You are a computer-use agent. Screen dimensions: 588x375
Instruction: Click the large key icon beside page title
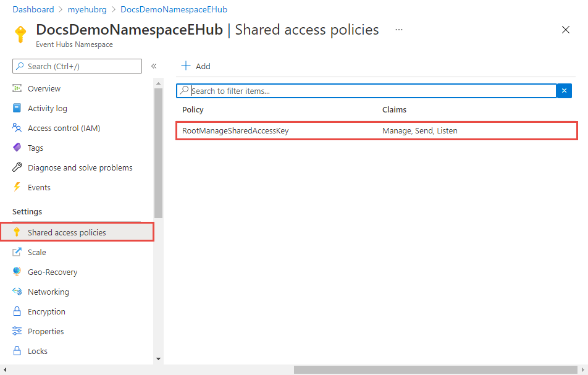(20, 35)
